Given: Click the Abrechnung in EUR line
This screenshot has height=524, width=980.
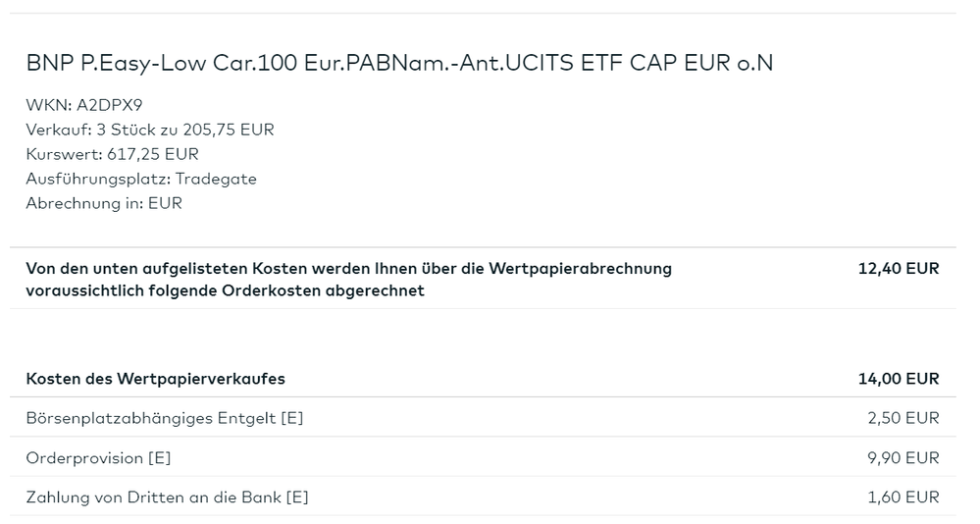Looking at the screenshot, I should (x=104, y=203).
